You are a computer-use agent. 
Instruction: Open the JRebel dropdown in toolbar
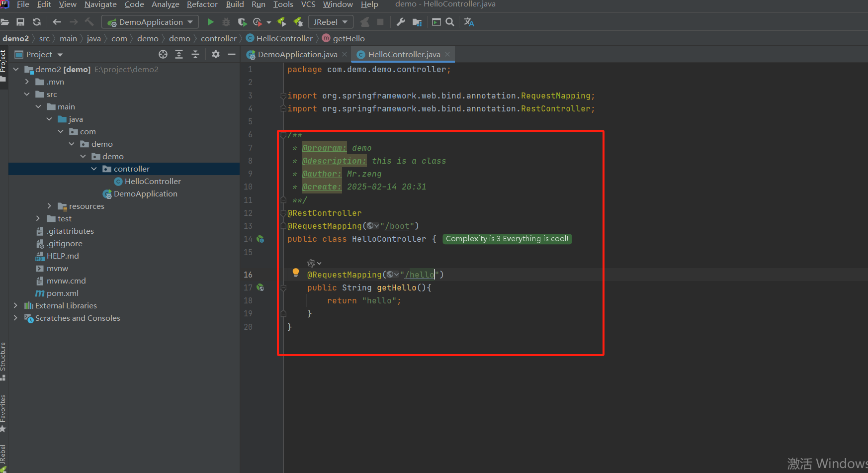331,22
